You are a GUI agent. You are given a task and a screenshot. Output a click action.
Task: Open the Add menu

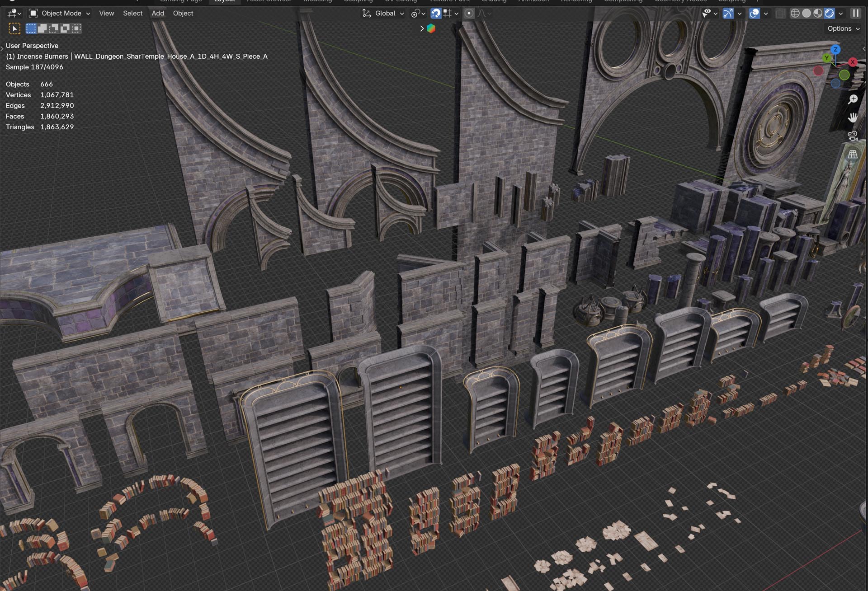click(158, 13)
